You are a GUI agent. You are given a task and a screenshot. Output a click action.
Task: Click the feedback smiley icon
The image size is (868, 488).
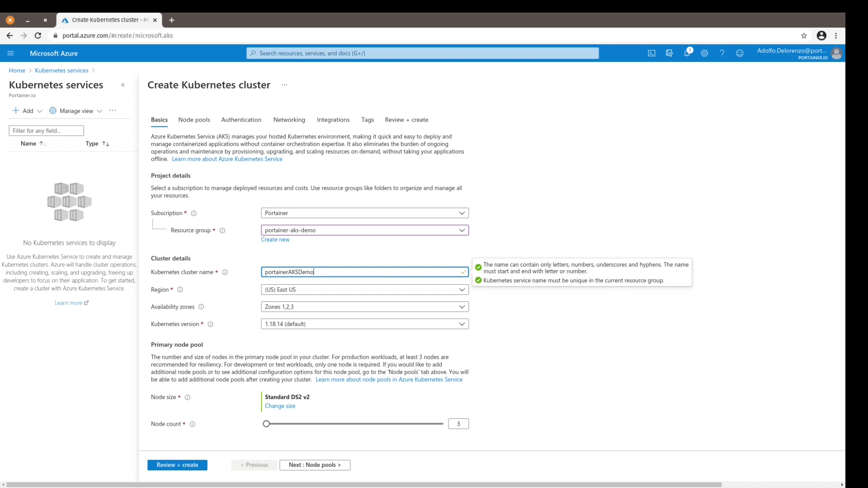click(740, 53)
